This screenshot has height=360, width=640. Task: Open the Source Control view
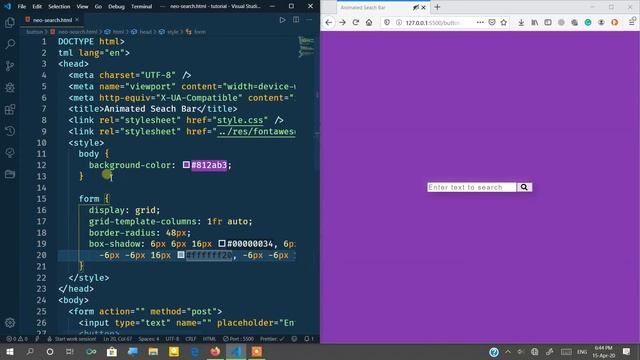point(10,66)
